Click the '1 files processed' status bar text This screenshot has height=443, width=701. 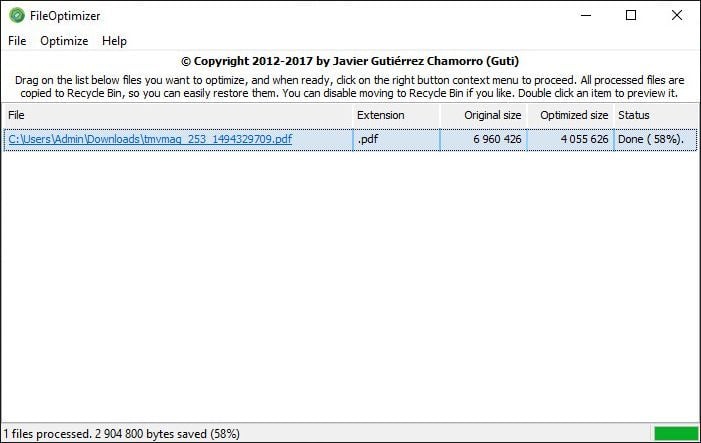click(x=122, y=434)
